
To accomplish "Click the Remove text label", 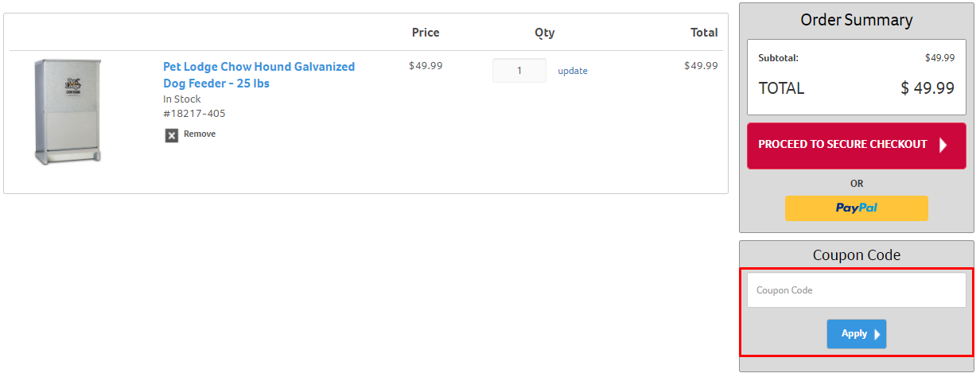I will coord(200,134).
